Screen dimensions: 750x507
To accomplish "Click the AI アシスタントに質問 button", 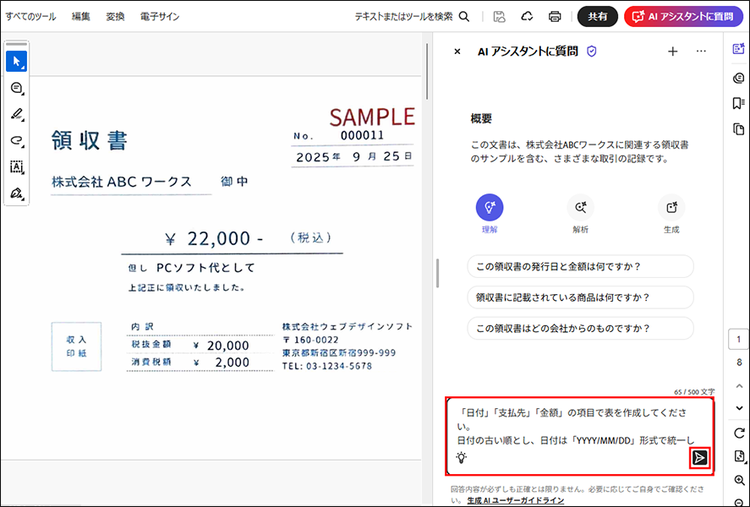I will pos(685,17).
